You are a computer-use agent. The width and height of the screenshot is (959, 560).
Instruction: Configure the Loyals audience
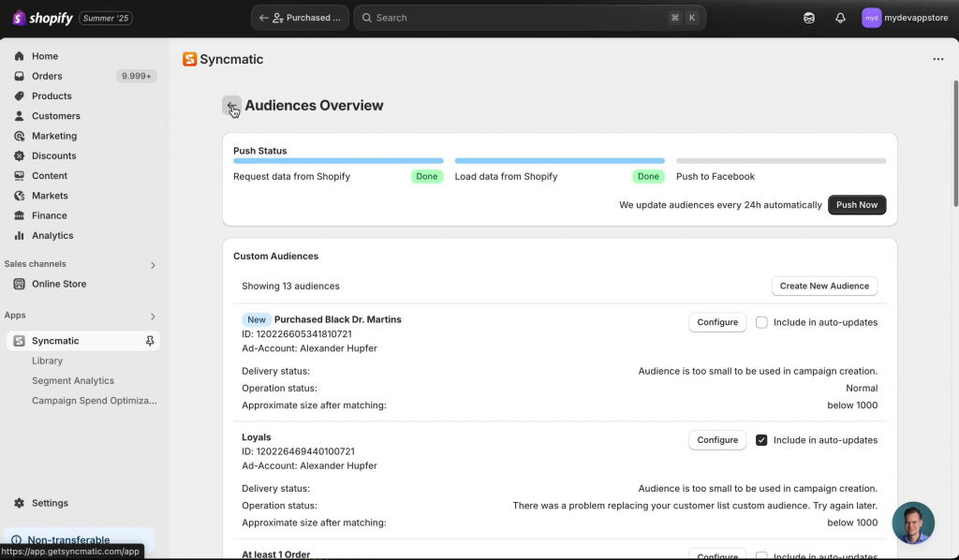[x=716, y=440]
